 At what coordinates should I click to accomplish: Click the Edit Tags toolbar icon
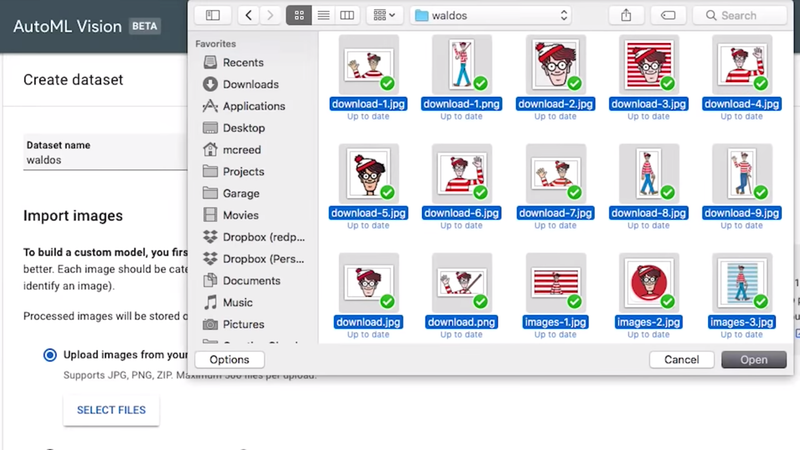668,15
